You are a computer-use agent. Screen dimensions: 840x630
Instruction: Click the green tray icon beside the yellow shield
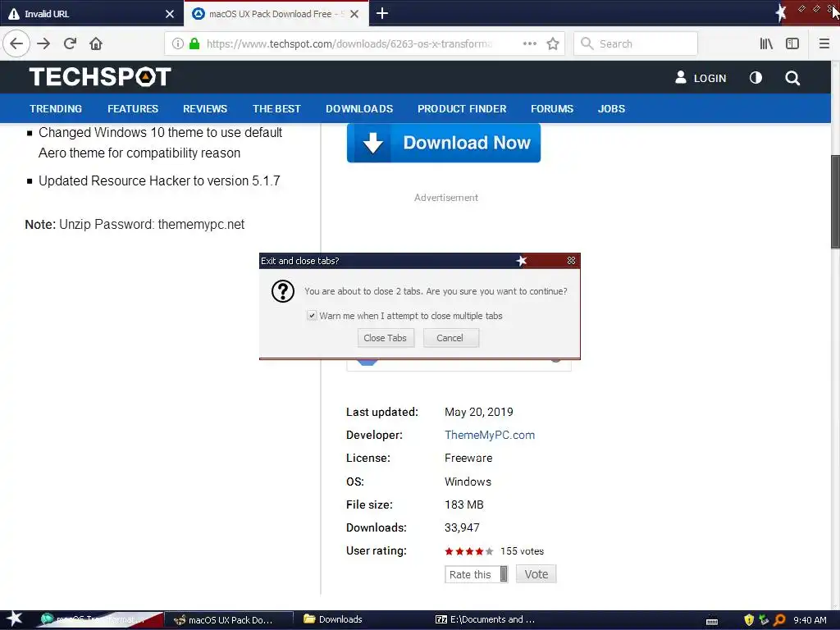[764, 620]
